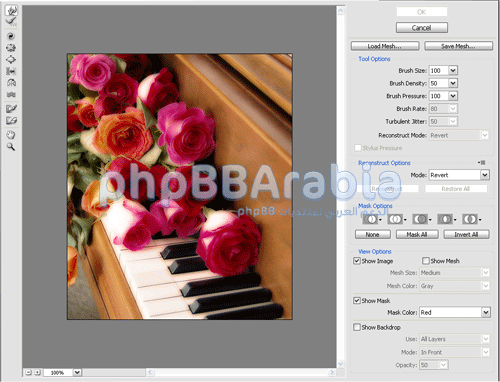Click the zoom out minus button
The image size is (500, 382).
click(x=29, y=372)
